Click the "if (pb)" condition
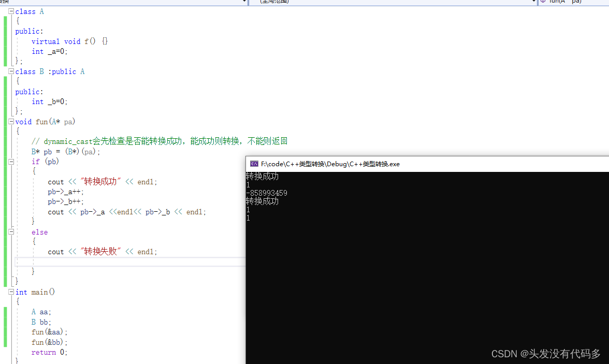609x364 pixels. pyautogui.click(x=45, y=161)
